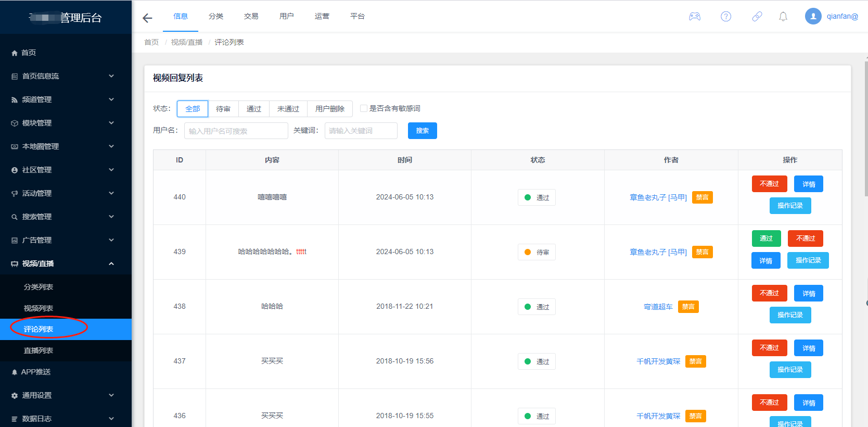Expand the 模块管理 menu chevron
The height and width of the screenshot is (427, 868).
[111, 123]
